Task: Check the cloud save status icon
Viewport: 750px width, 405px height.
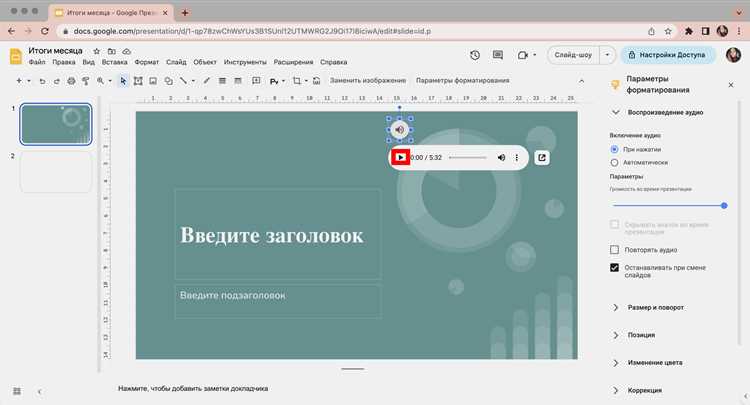Action: pyautogui.click(x=126, y=51)
